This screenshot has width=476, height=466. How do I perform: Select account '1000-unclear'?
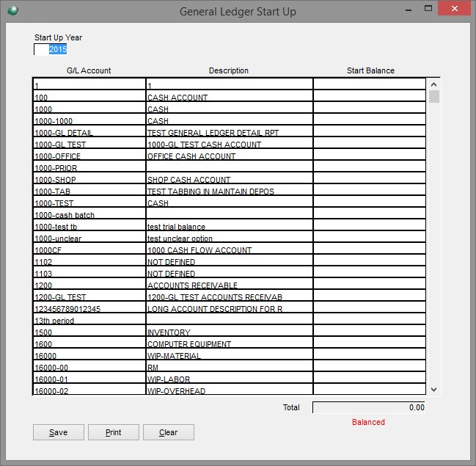click(89, 237)
